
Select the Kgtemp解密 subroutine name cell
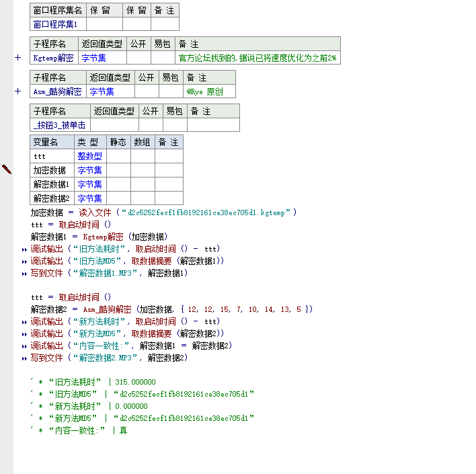pos(54,58)
